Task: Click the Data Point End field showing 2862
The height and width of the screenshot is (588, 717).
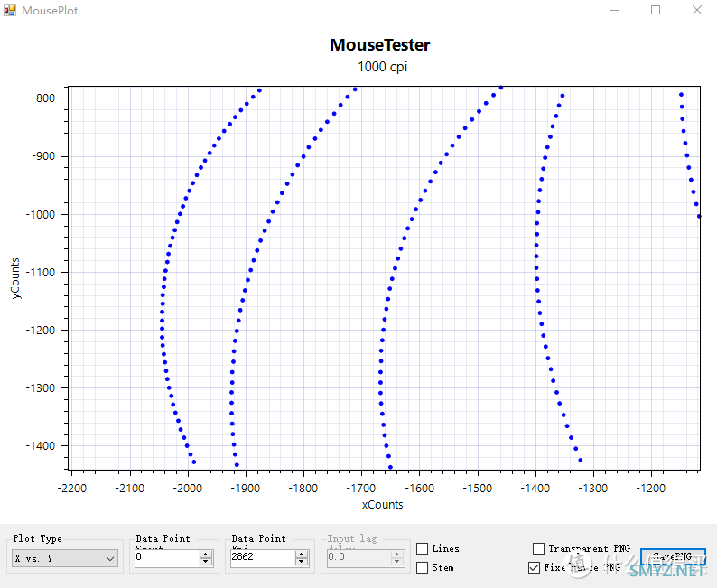Action: (263, 558)
